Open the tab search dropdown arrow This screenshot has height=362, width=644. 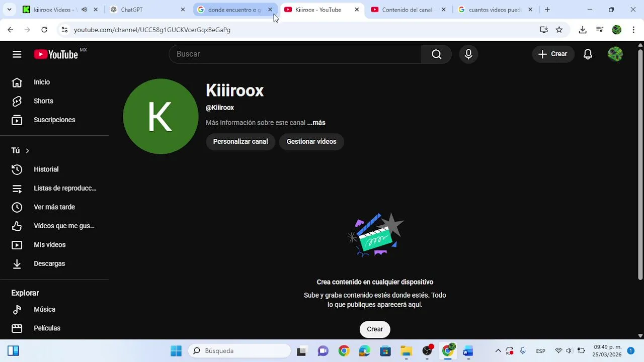click(x=9, y=10)
